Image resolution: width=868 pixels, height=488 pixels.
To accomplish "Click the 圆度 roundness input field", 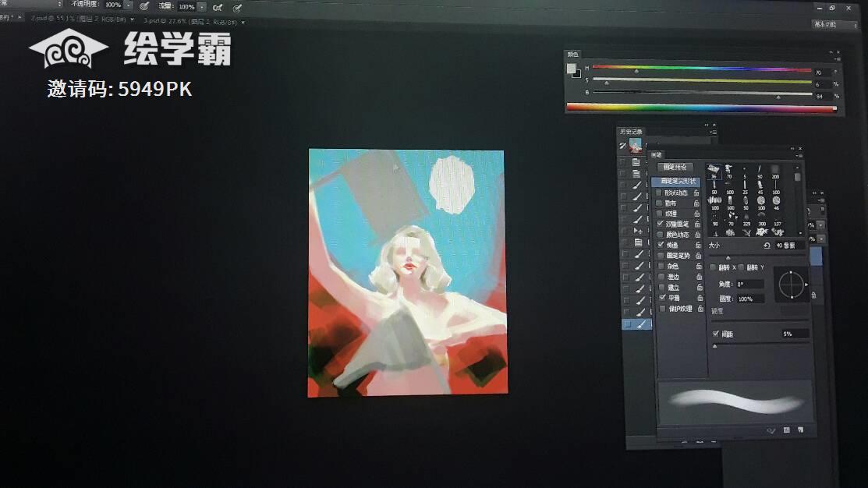I will pyautogui.click(x=750, y=299).
